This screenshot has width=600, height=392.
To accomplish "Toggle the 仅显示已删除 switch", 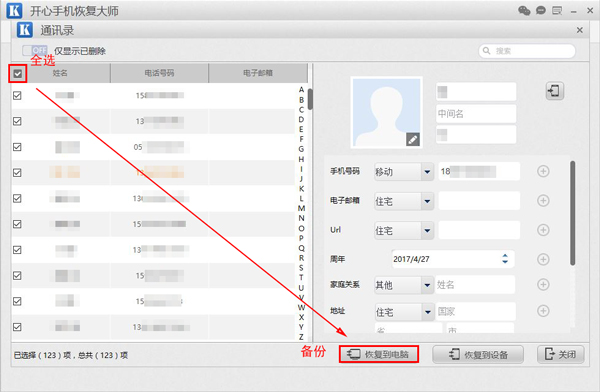I will click(35, 51).
